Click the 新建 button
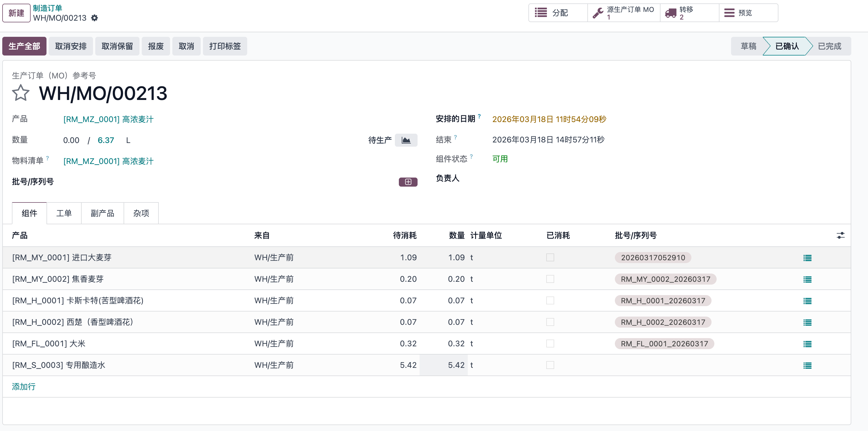Viewport: 868px width, 431px height. pos(16,13)
